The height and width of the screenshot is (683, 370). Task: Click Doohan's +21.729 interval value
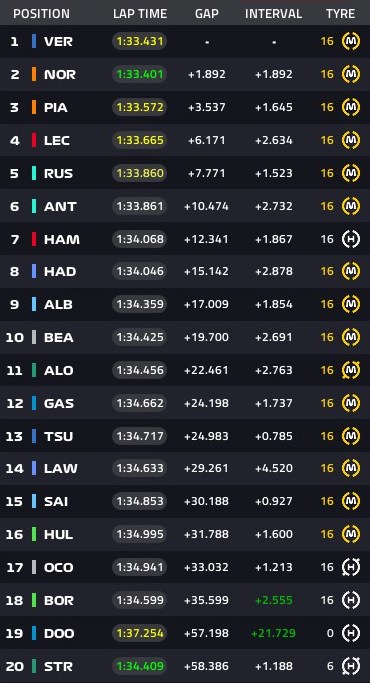273,633
